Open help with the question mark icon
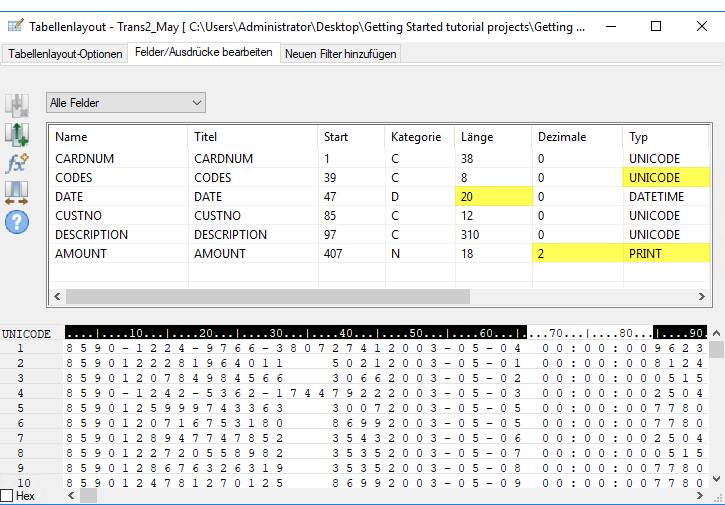Viewport: 725px width, 505px height. [x=17, y=222]
